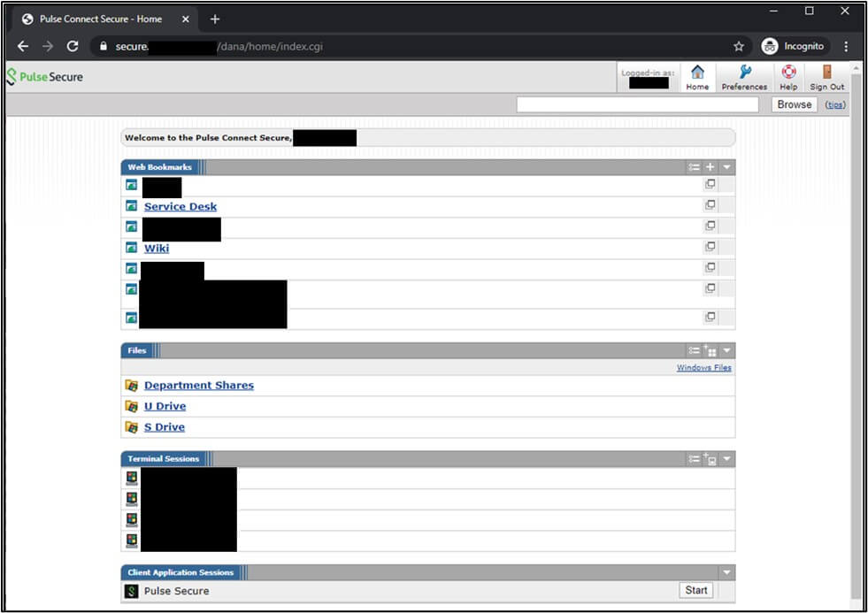Collapse Client Application Sessions panel
Screen dimensions: 868x613
point(726,572)
